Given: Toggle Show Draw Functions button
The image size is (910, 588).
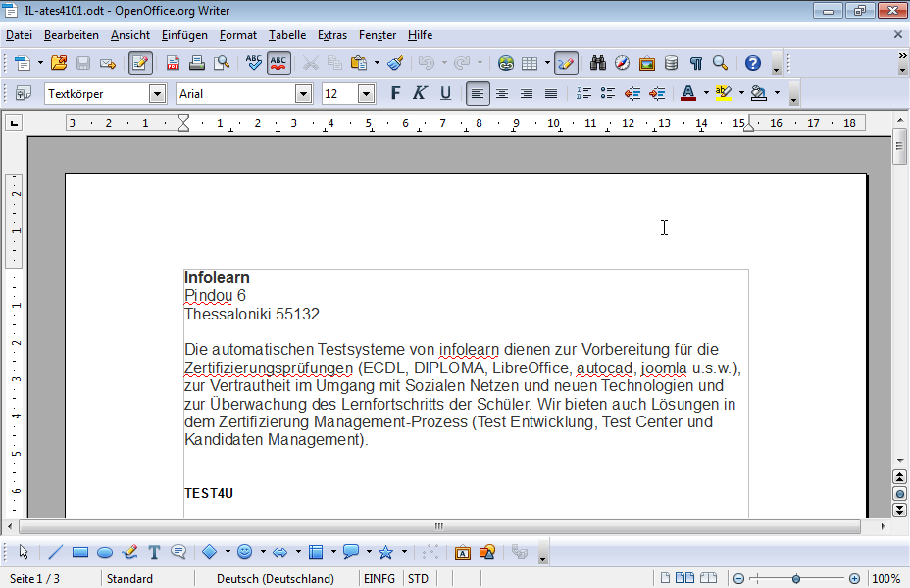Looking at the screenshot, I should pyautogui.click(x=566, y=63).
